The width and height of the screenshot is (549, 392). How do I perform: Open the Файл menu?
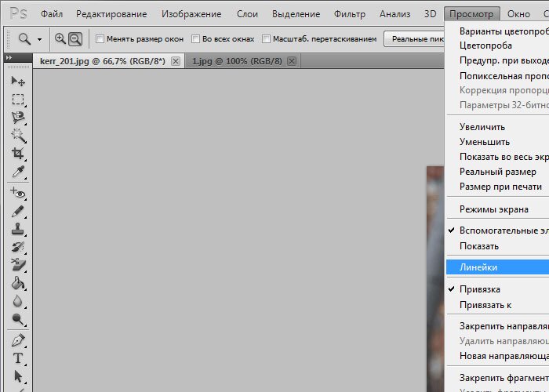(x=52, y=14)
